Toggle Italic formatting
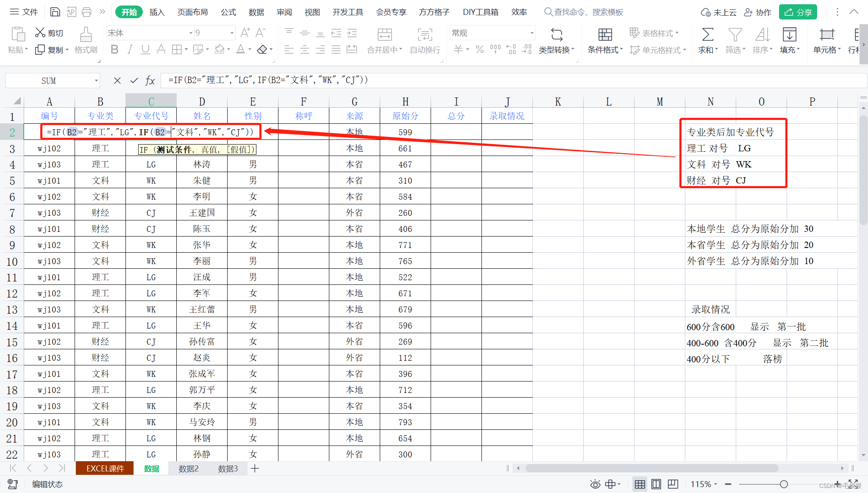The width and height of the screenshot is (868, 493). (x=130, y=50)
